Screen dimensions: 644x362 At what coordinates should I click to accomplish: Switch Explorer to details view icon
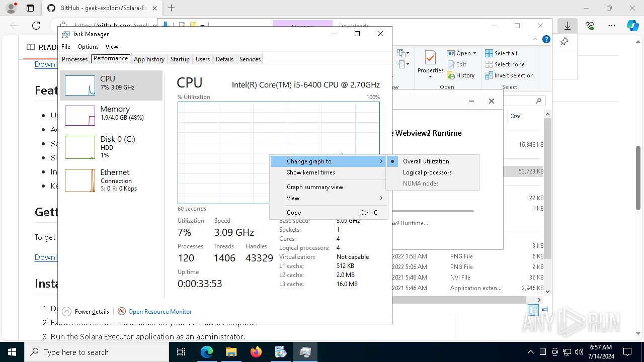pyautogui.click(x=533, y=310)
